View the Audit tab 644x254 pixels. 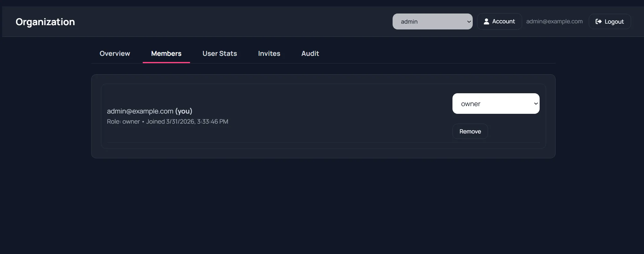tap(310, 53)
